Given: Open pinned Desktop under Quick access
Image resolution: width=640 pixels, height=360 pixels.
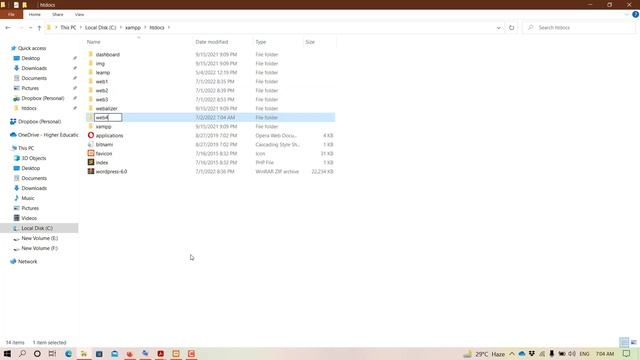Looking at the screenshot, I should (31, 58).
